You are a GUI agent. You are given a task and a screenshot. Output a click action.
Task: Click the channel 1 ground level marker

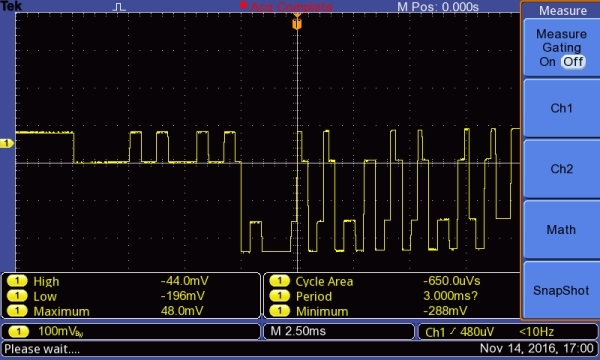pyautogui.click(x=7, y=143)
